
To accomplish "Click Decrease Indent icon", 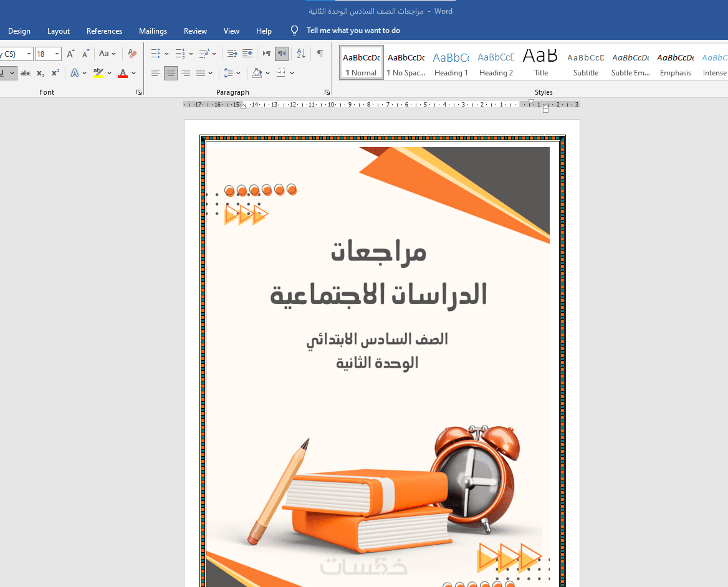I will [x=232, y=54].
